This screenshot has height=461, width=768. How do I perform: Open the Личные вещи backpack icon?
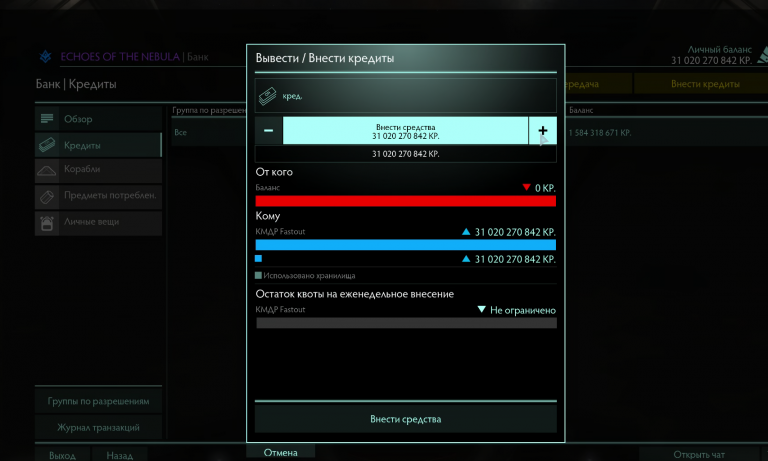pyautogui.click(x=47, y=223)
